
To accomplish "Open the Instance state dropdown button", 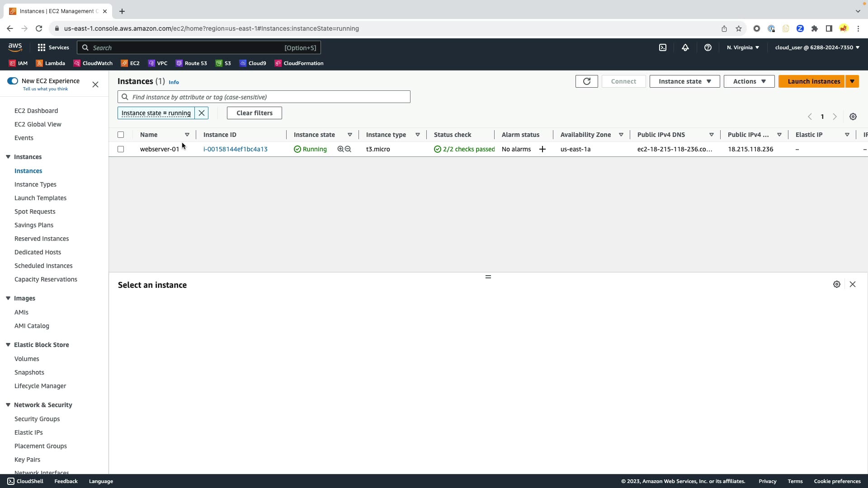I will pyautogui.click(x=684, y=81).
